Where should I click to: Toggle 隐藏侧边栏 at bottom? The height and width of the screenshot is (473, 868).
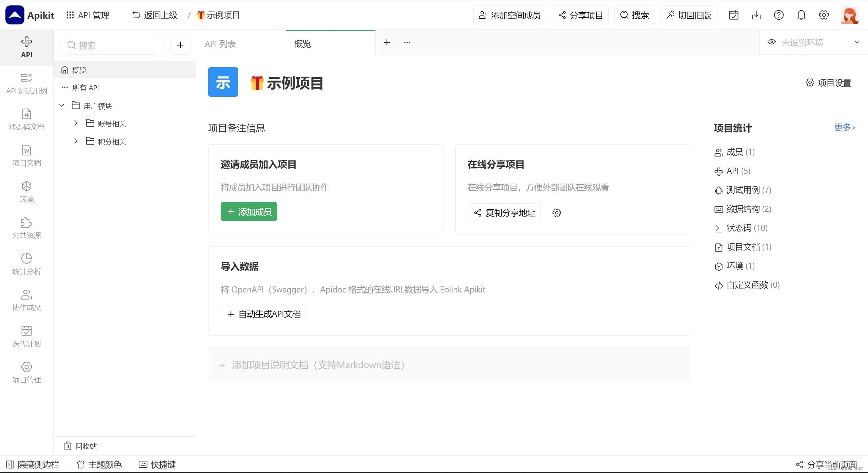coord(33,464)
